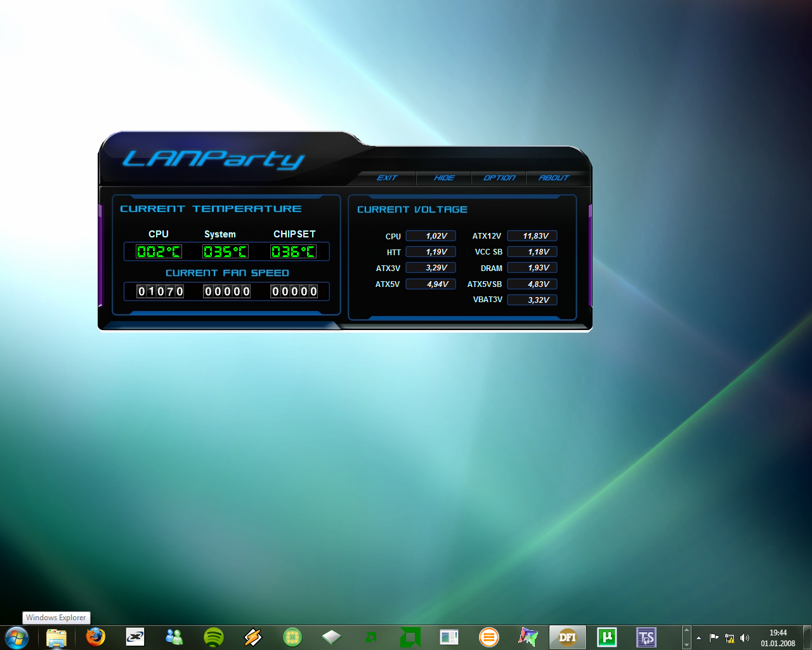This screenshot has width=812, height=650.
Task: Click the colorful kite-shaped taskbar icon
Action: click(x=528, y=637)
